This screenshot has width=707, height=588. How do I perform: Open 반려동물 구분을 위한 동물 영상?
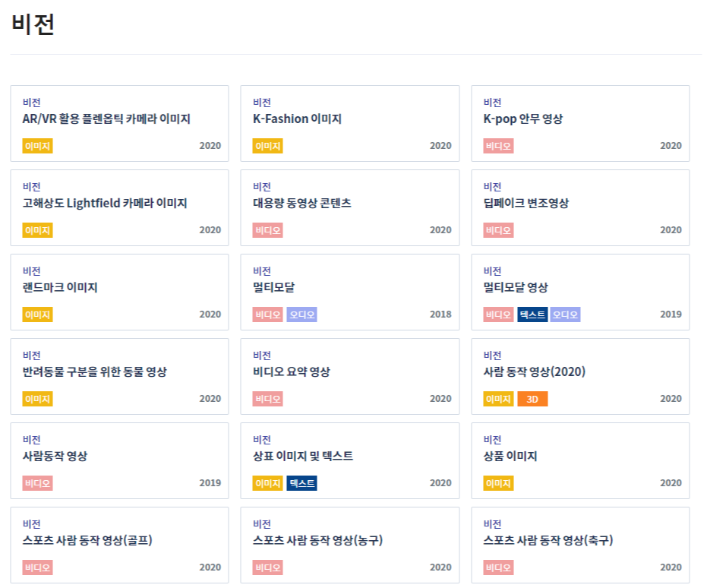tap(95, 372)
